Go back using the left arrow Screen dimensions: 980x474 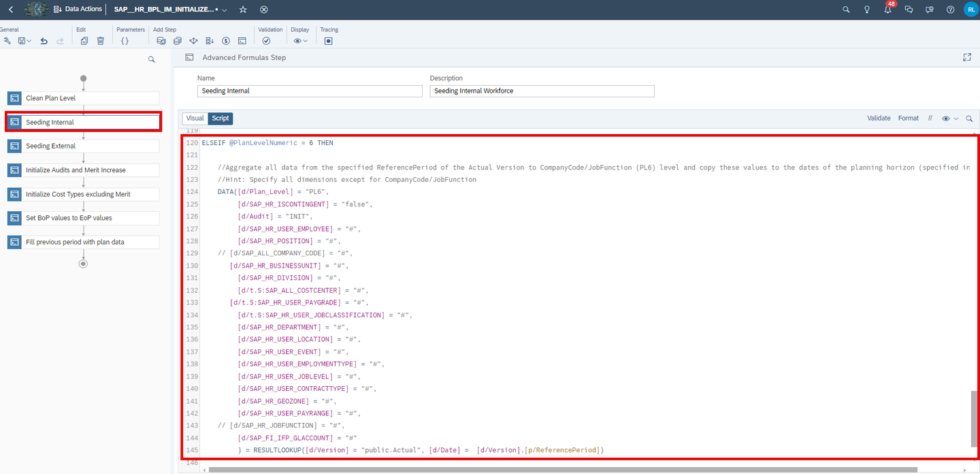(x=10, y=10)
